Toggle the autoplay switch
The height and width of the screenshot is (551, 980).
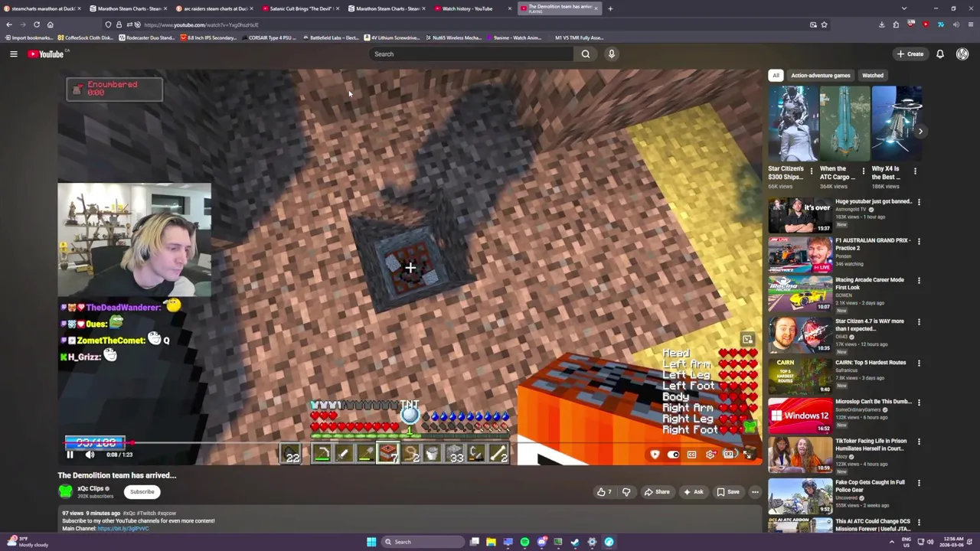pos(673,455)
